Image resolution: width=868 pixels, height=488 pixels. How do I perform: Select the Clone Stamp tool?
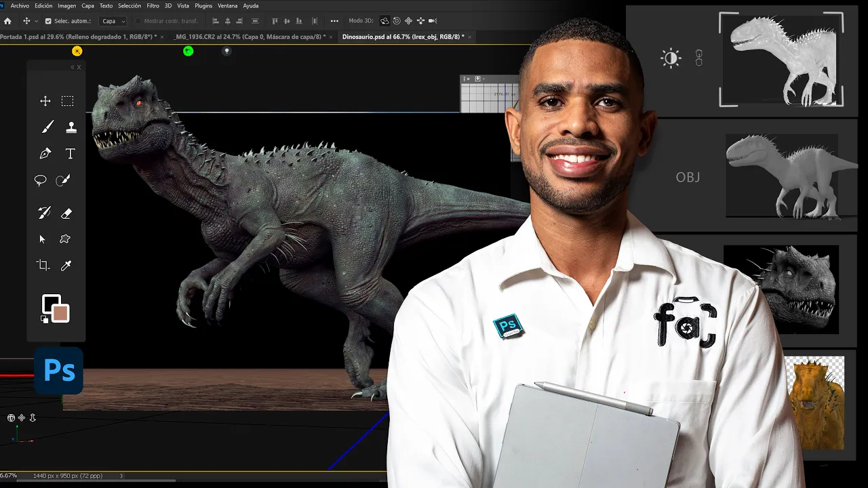(x=71, y=127)
